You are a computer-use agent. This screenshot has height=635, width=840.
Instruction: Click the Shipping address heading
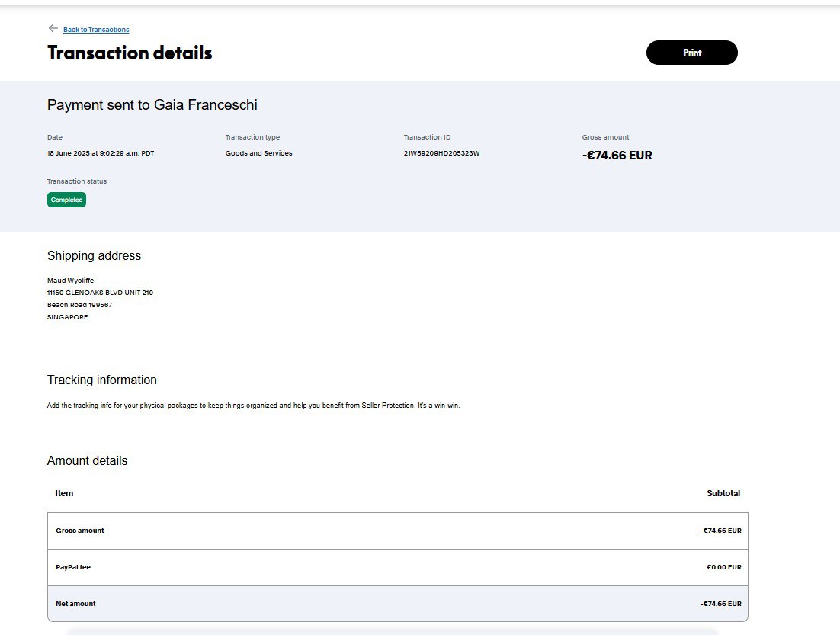pyautogui.click(x=94, y=256)
